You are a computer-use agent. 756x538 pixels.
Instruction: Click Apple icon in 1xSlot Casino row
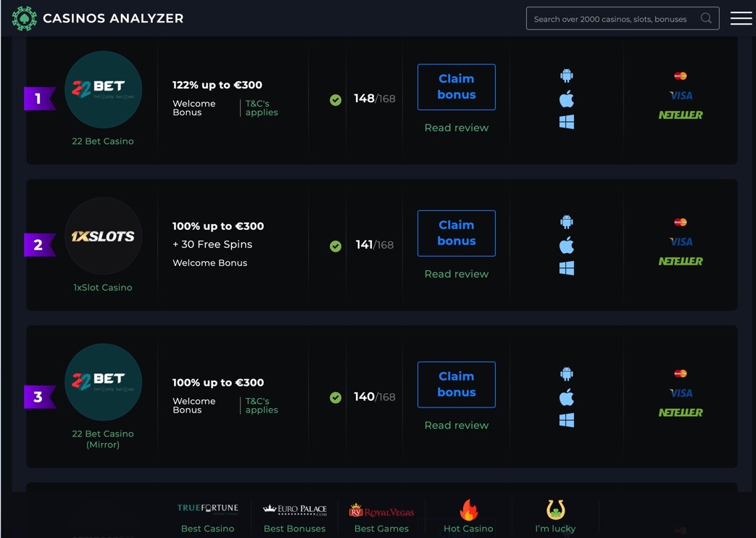point(567,244)
